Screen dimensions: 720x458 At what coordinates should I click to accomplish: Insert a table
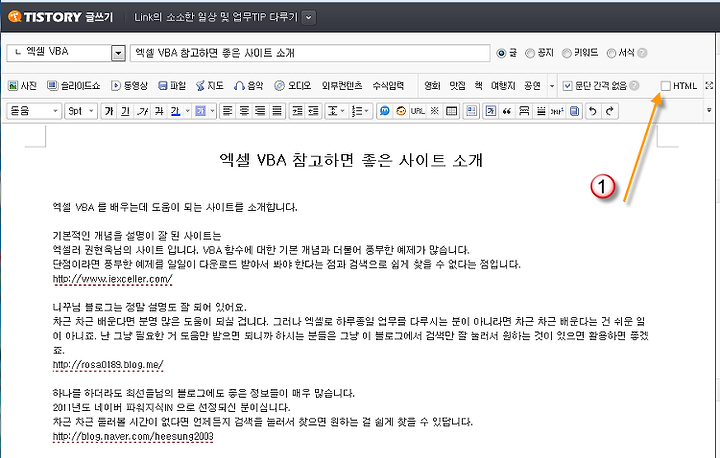[x=451, y=111]
